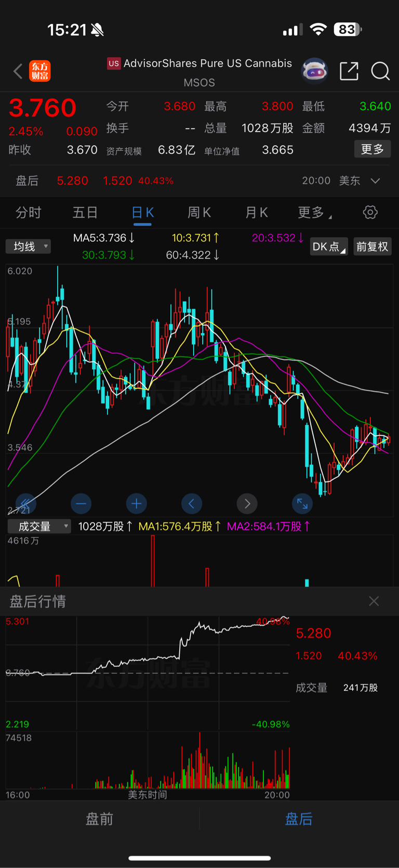Tap the silent bell icon in status bar
This screenshot has height=868, width=399.
(x=97, y=30)
